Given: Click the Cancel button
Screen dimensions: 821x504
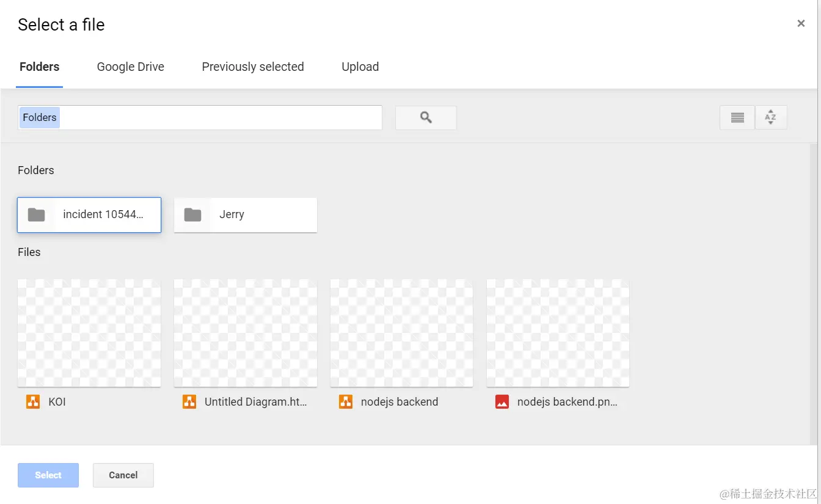Looking at the screenshot, I should pos(123,475).
